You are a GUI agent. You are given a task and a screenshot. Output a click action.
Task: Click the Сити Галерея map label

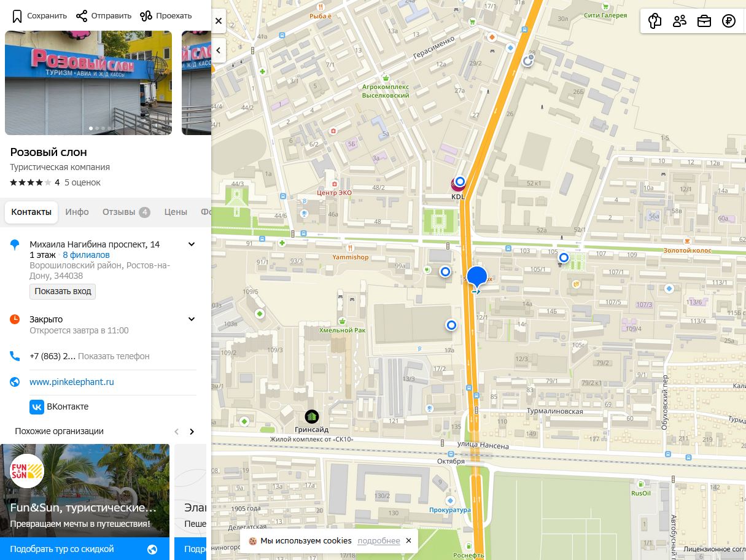[x=605, y=15]
